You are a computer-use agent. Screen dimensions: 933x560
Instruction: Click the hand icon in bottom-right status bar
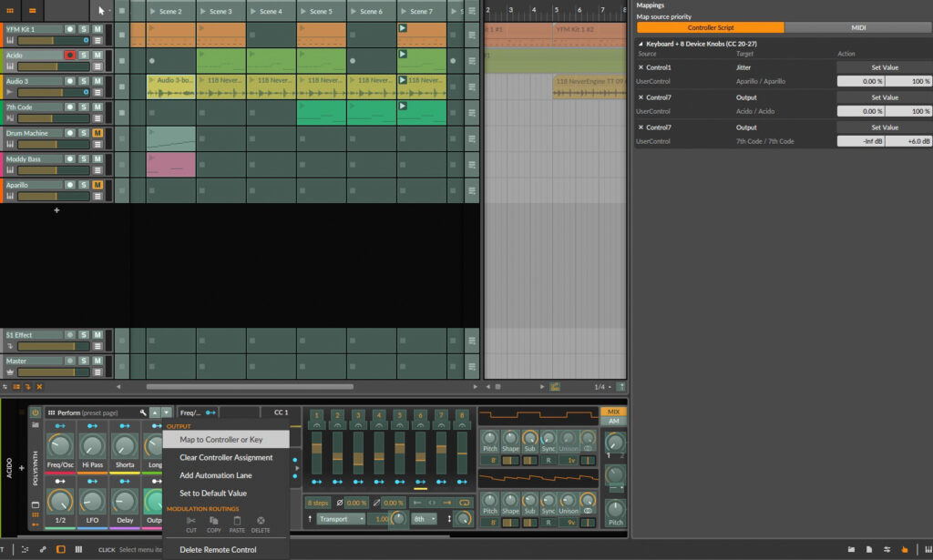tap(905, 549)
